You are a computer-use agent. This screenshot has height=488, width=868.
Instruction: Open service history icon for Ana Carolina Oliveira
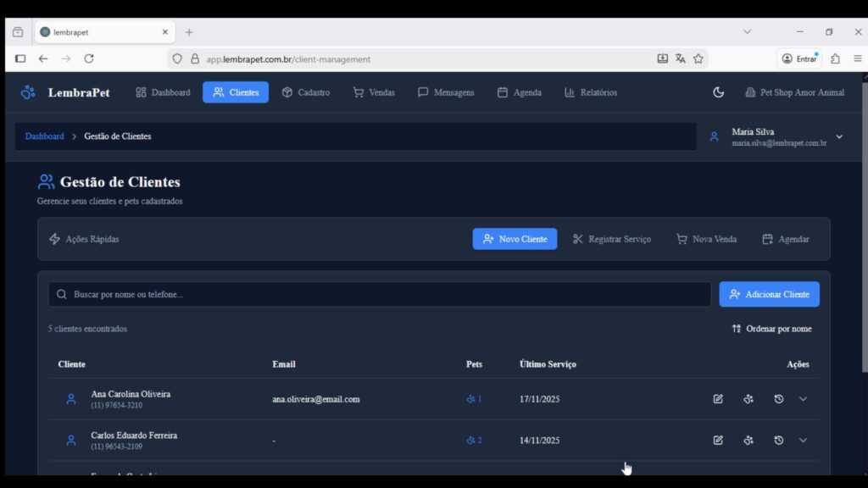coord(778,399)
